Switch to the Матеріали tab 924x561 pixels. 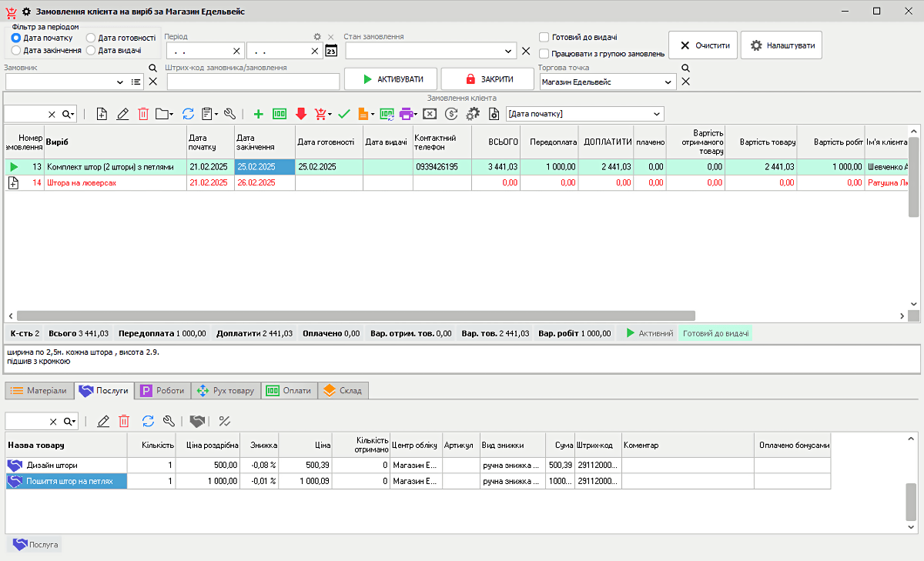[39, 391]
